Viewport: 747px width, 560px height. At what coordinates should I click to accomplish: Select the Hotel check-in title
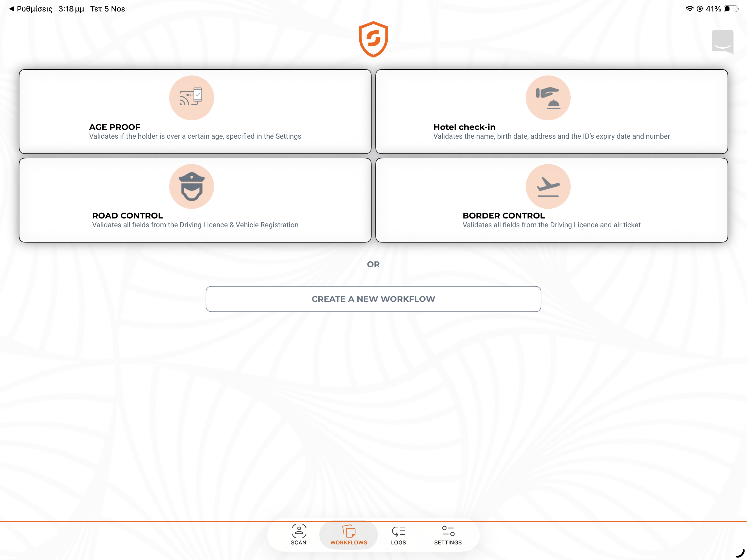pyautogui.click(x=464, y=127)
